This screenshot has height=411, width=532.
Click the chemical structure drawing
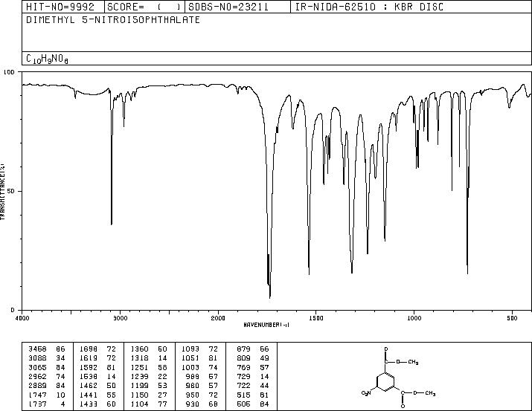(398, 377)
